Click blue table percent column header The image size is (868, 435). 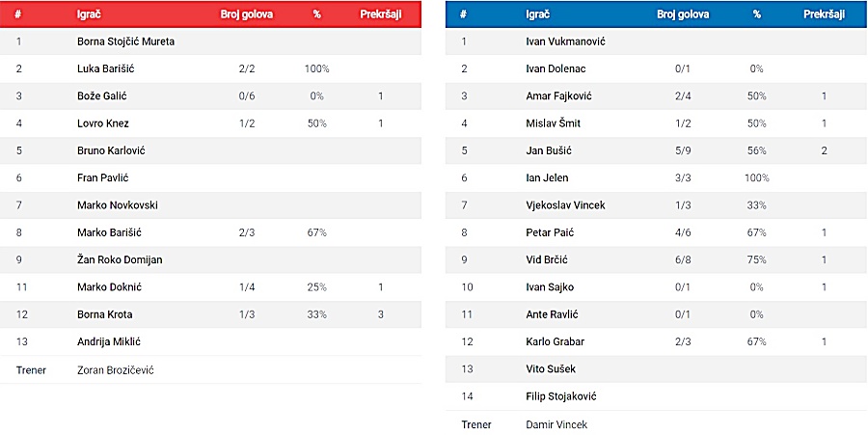757,14
